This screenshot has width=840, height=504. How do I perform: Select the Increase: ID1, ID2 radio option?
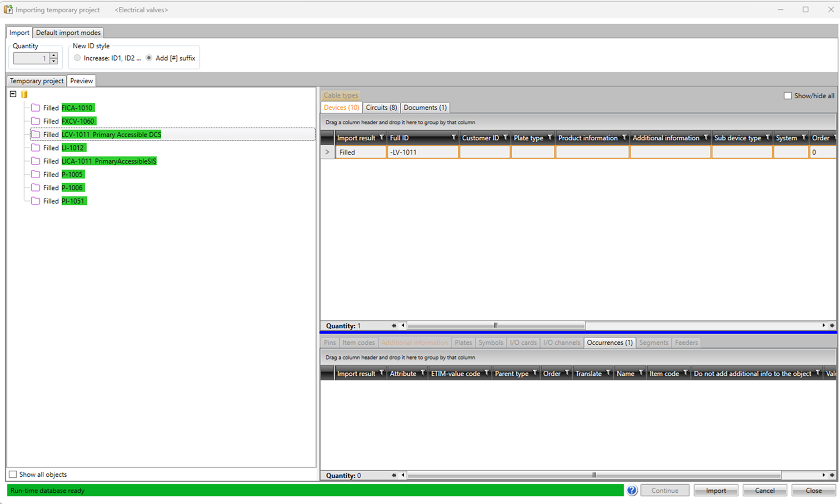pos(77,58)
